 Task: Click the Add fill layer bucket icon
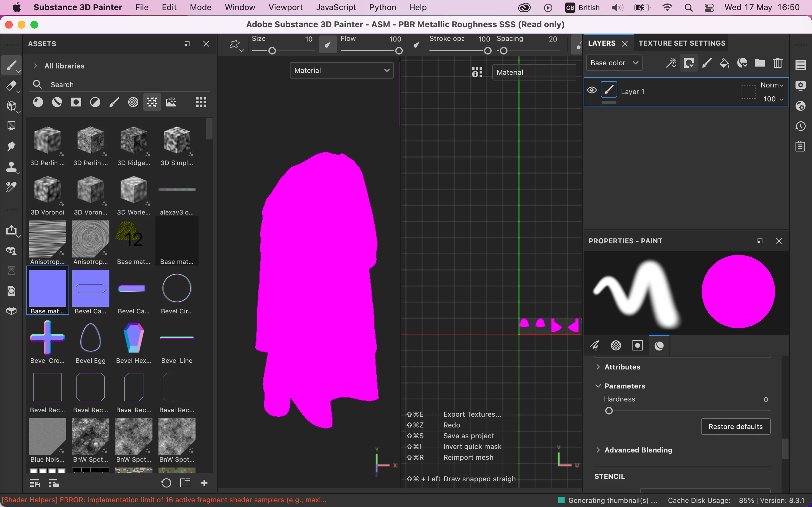[724, 63]
